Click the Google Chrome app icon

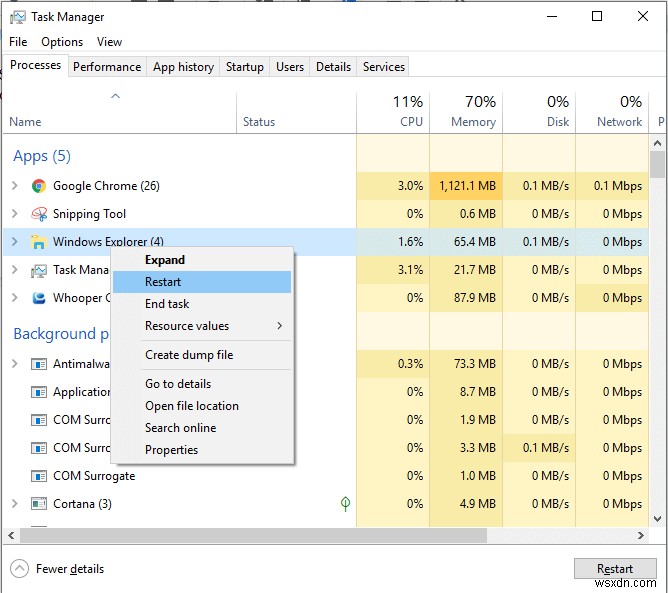click(x=39, y=186)
